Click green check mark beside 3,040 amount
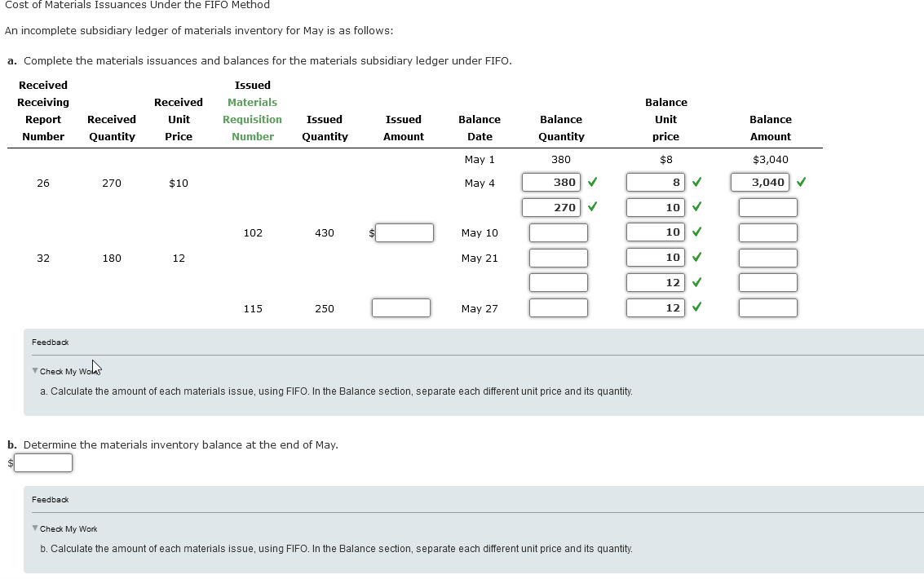Screen dimensions: 924x579 (x=802, y=182)
